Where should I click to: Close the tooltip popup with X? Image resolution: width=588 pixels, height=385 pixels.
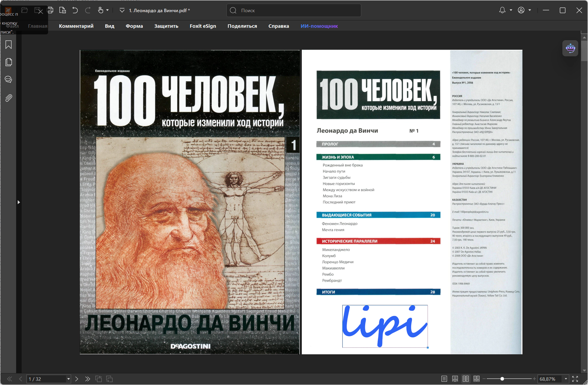pos(40,11)
